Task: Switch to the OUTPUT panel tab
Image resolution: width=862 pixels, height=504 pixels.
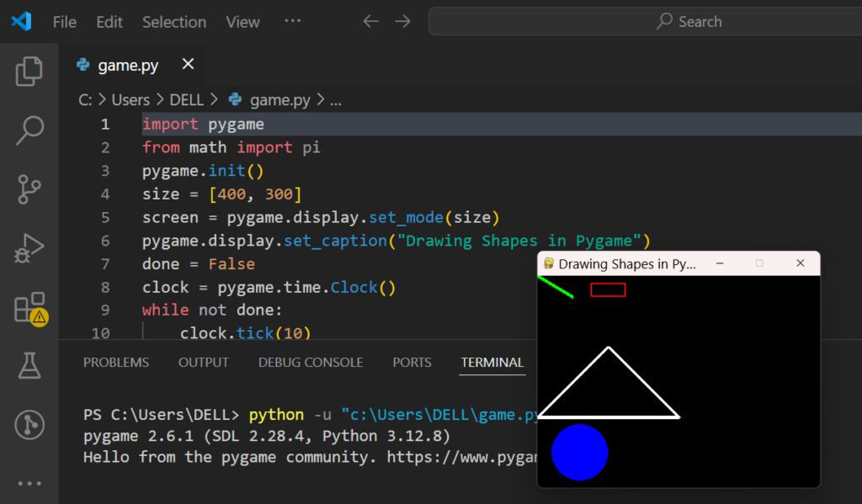Action: pos(204,362)
